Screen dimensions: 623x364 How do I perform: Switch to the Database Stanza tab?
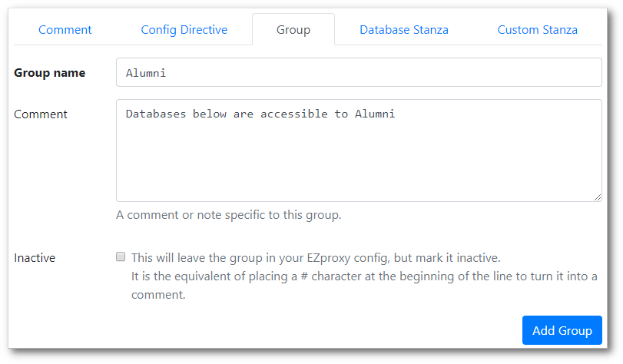(x=404, y=30)
